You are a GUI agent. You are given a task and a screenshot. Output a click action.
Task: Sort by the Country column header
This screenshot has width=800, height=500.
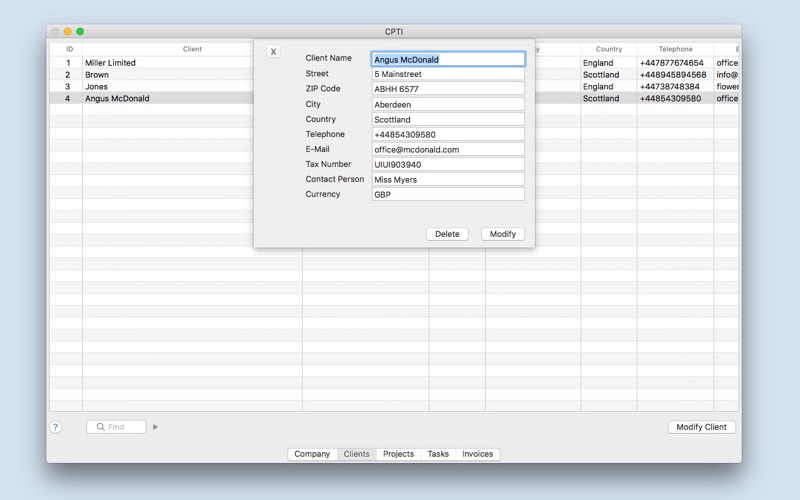609,49
